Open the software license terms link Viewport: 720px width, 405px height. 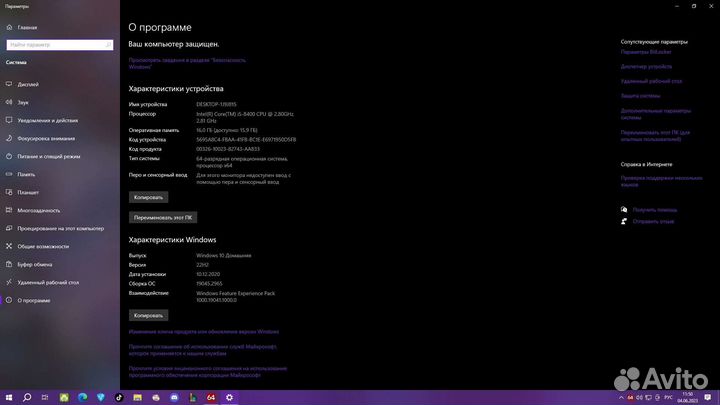pyautogui.click(x=208, y=371)
